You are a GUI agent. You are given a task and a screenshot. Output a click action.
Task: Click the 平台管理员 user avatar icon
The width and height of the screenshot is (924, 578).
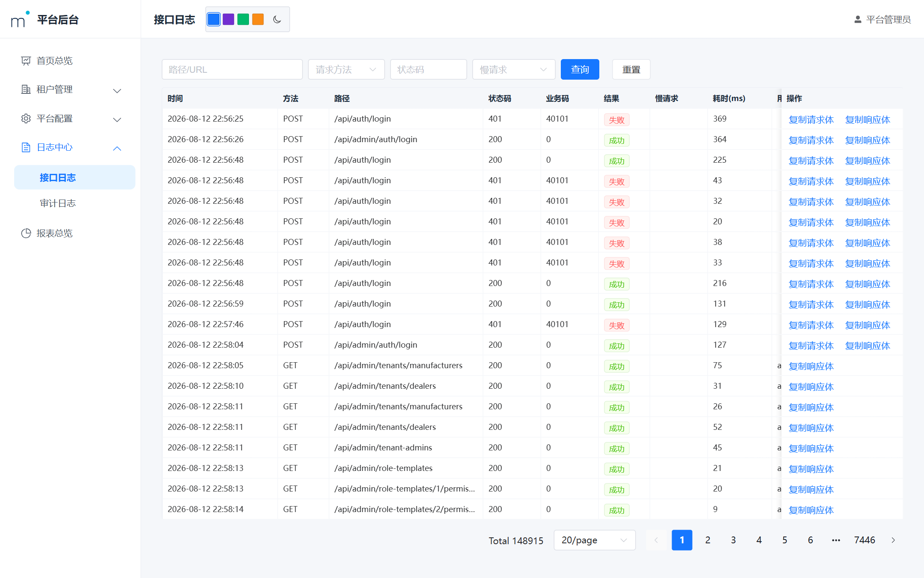pos(858,20)
